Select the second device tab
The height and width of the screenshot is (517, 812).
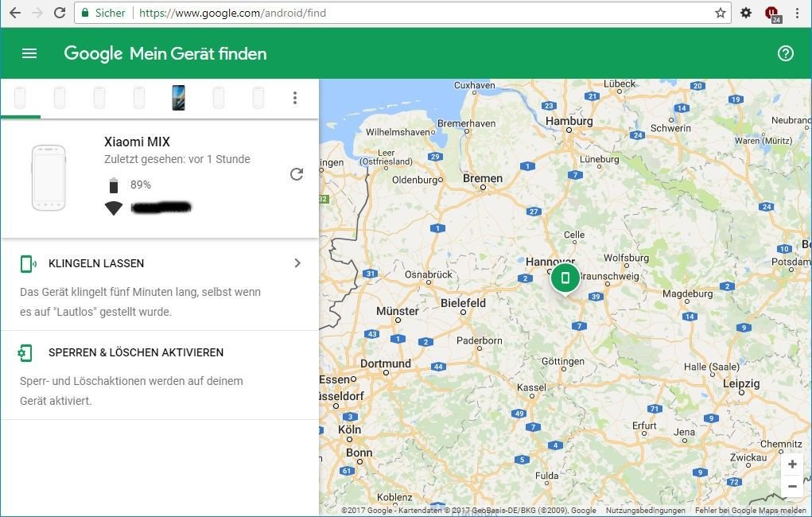point(60,98)
